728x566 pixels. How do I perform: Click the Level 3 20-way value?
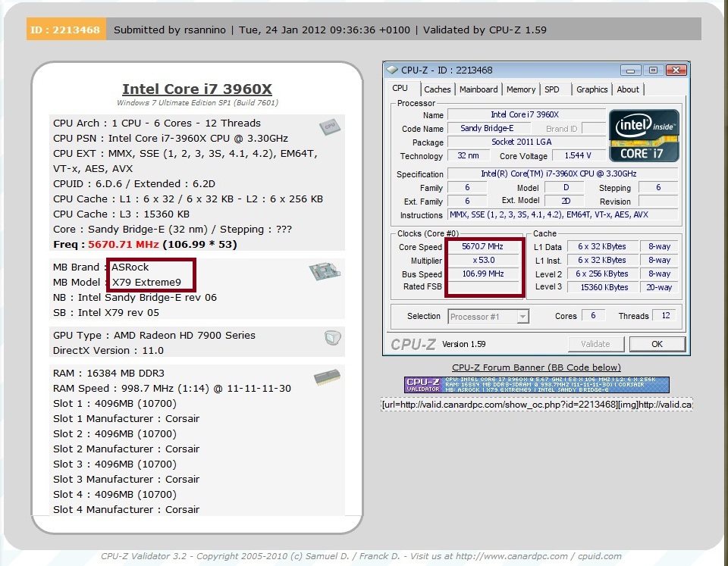659,287
